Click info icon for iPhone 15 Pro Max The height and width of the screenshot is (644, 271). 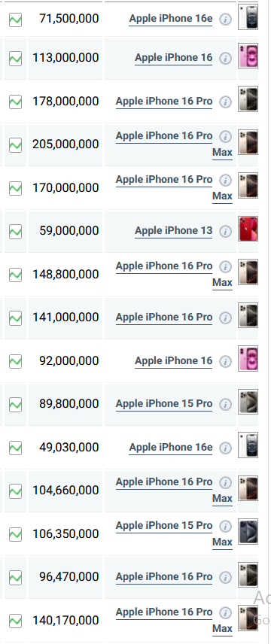click(225, 526)
